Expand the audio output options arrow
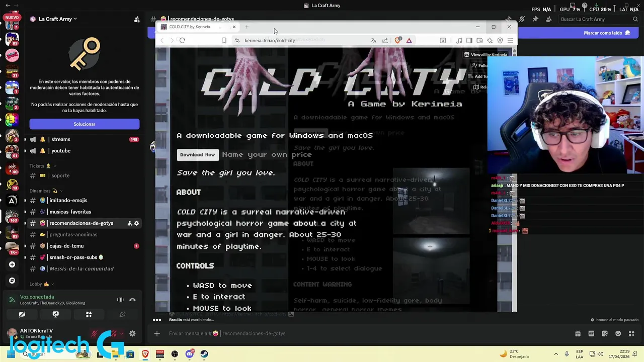This screenshot has width=644, height=362. [121, 333]
